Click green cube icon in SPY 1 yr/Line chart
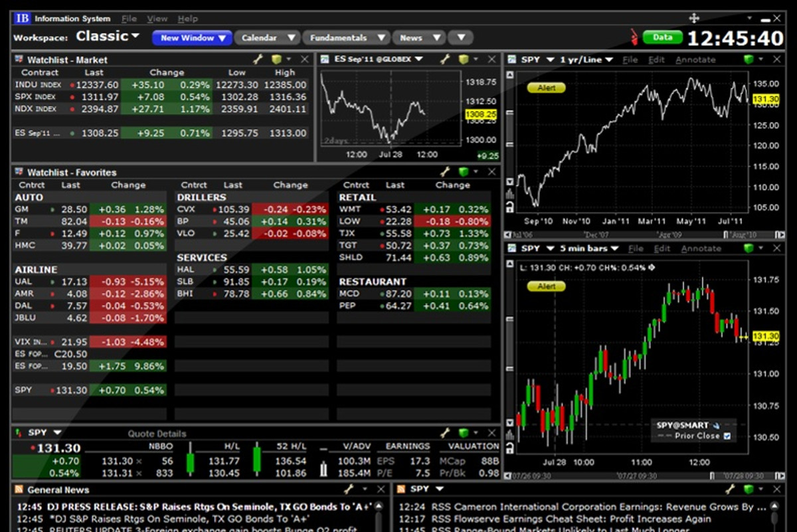 tap(749, 60)
